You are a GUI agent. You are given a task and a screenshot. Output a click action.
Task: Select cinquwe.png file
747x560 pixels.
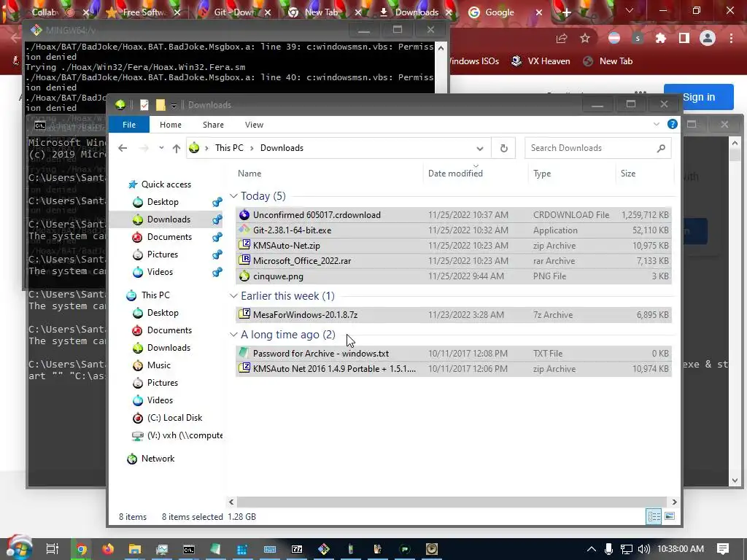(453, 276)
